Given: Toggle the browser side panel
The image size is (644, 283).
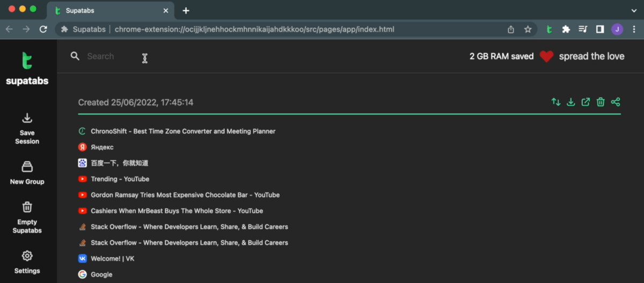Looking at the screenshot, I should (600, 29).
